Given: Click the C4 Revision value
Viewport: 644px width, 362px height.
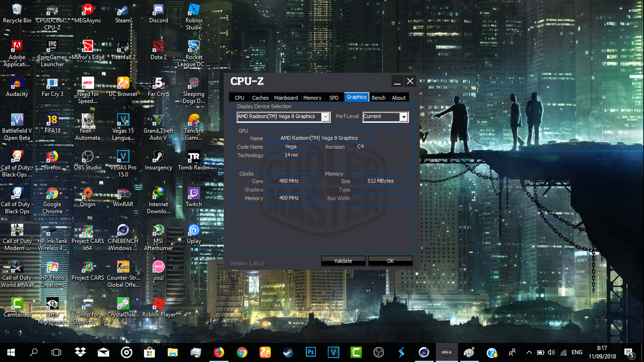Looking at the screenshot, I should coord(361,147).
